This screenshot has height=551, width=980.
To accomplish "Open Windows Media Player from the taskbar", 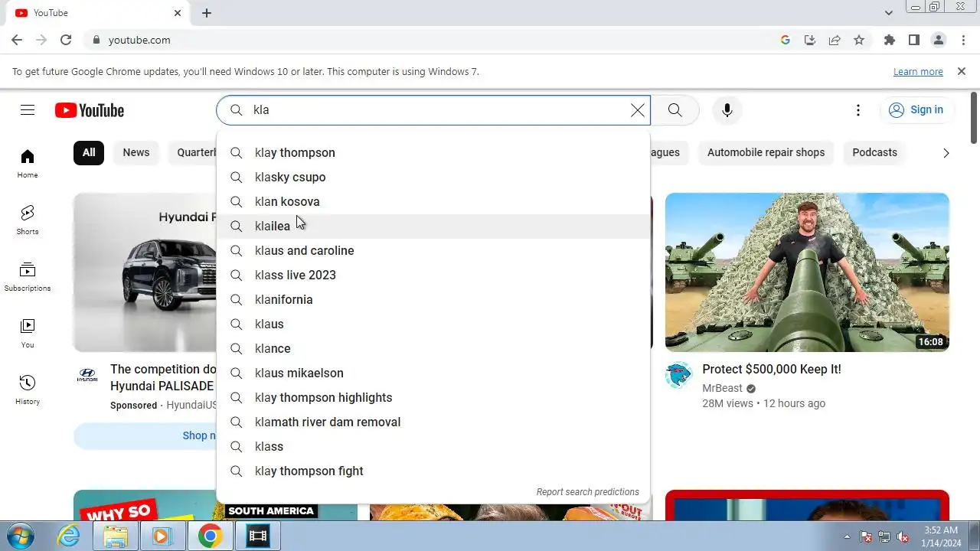I will (x=161, y=536).
